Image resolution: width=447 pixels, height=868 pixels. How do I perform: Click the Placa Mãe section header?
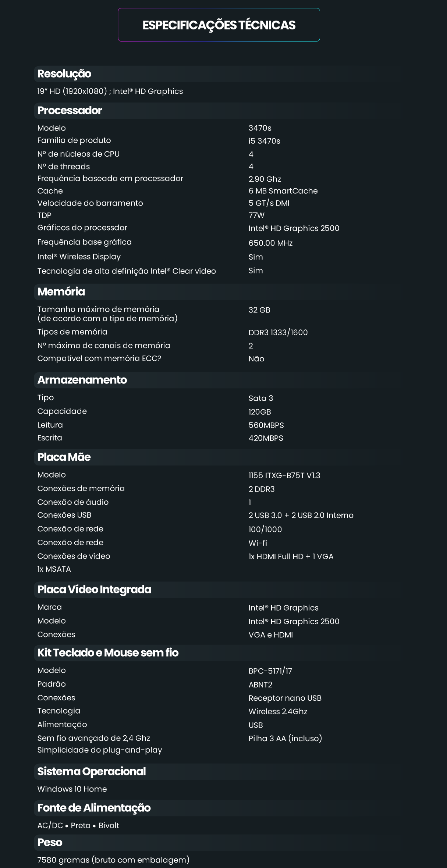pyautogui.click(x=64, y=457)
